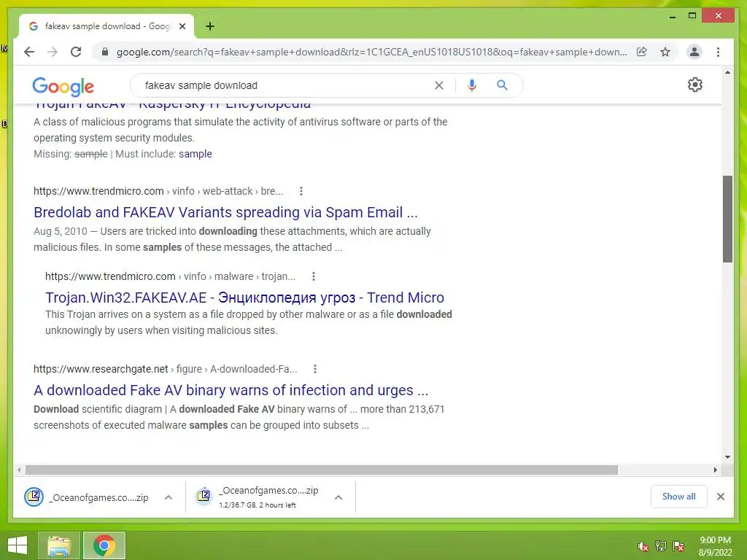The image size is (747, 560).
Task: Open the Chrome profile avatar menu
Action: tap(694, 52)
